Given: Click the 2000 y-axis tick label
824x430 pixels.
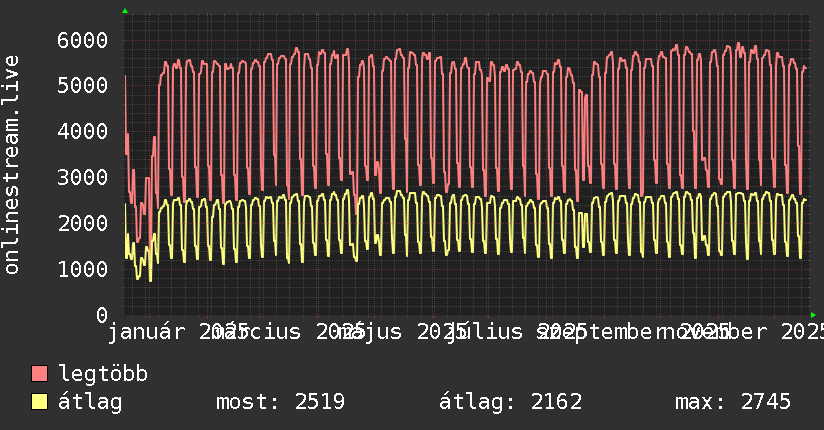Looking at the screenshot, I should 80,224.
